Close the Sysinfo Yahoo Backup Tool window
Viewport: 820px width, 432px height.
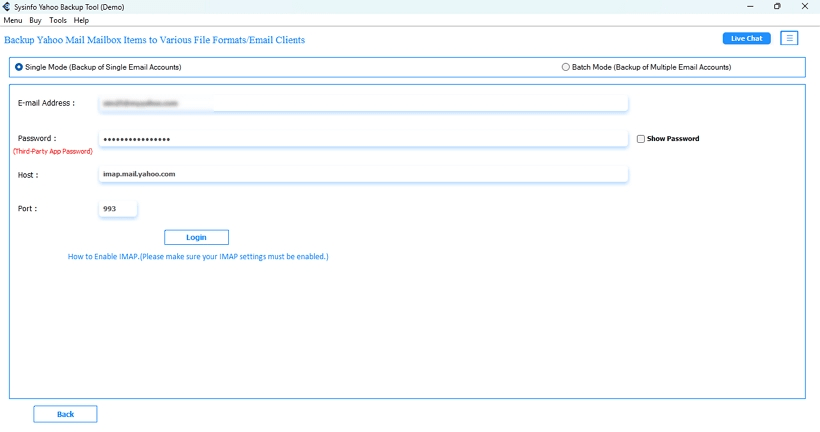pos(805,6)
